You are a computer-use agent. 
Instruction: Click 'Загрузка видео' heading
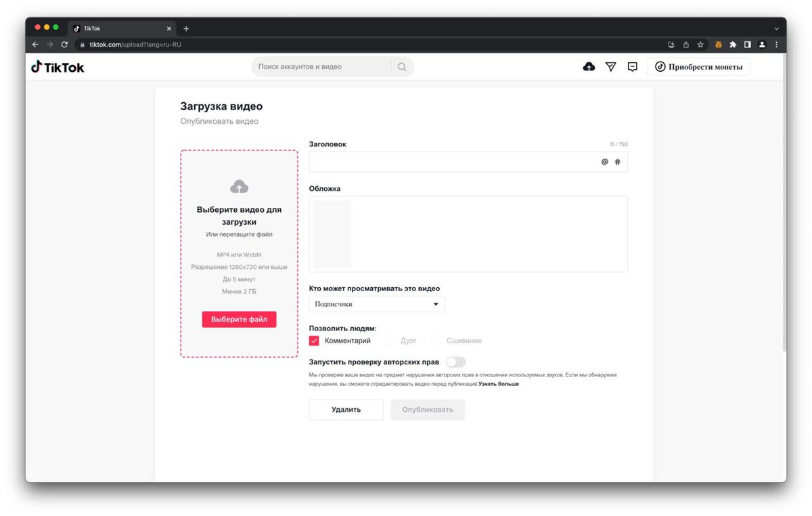[x=221, y=106]
